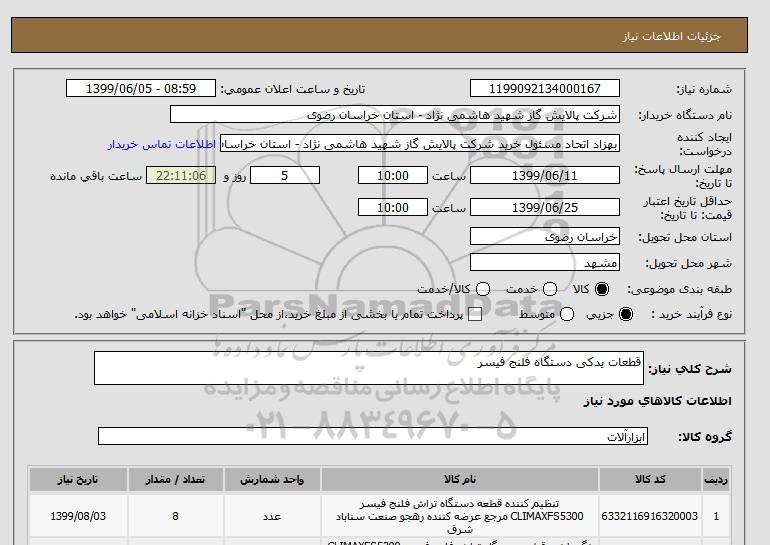Click the شماره نیاز field 1199092134000167
This screenshot has width=770, height=545.
[x=545, y=88]
